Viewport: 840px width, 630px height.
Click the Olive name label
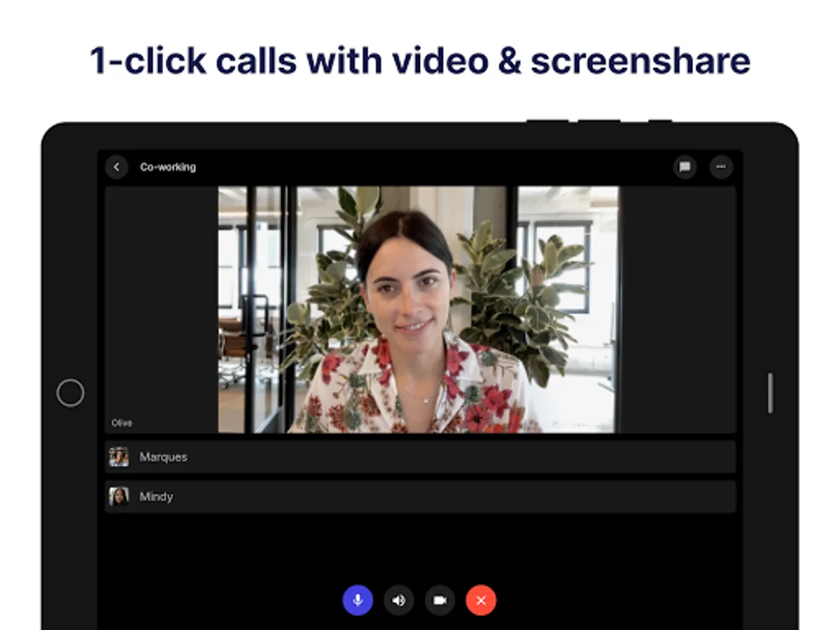click(121, 422)
